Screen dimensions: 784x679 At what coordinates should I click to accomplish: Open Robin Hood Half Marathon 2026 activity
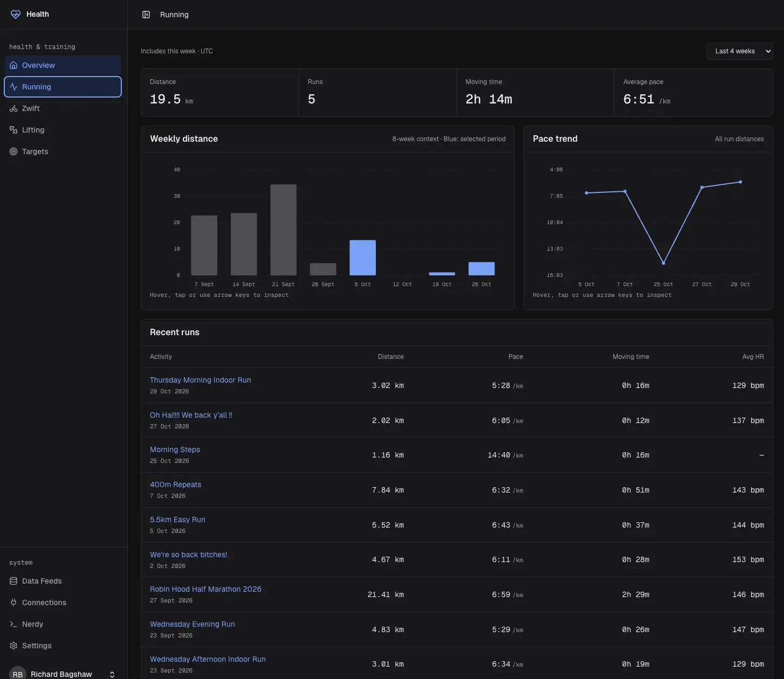click(205, 589)
